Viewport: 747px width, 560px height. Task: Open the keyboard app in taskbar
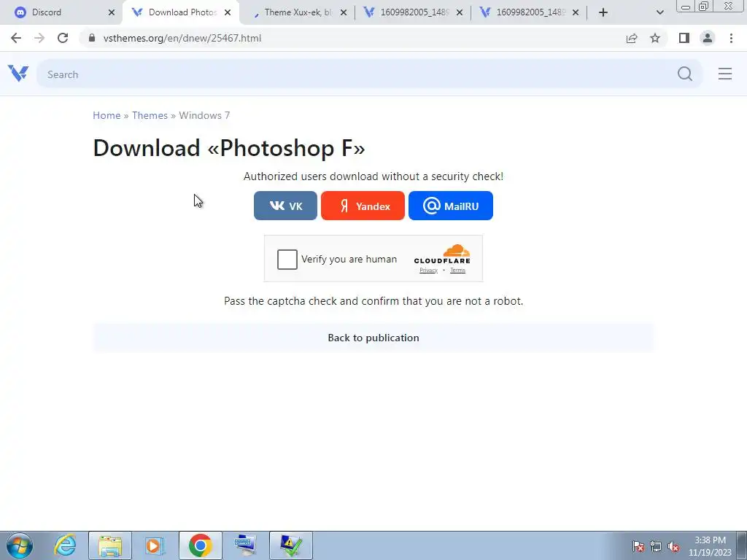246,545
